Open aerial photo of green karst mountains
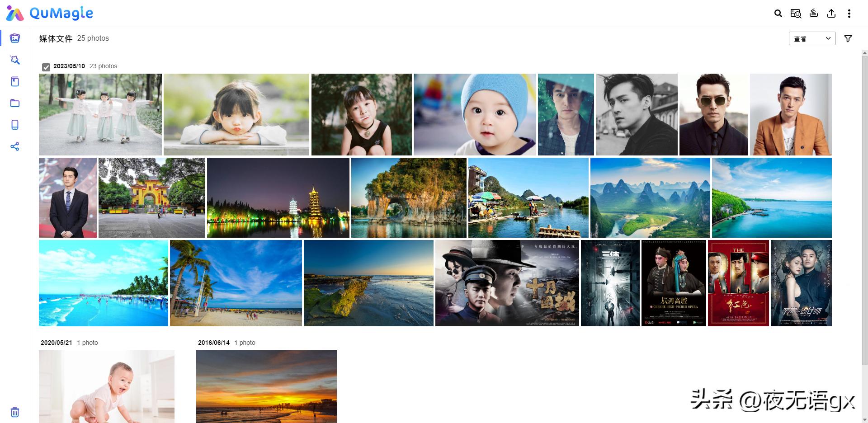Screen dimensions: 868x423 click(x=650, y=197)
